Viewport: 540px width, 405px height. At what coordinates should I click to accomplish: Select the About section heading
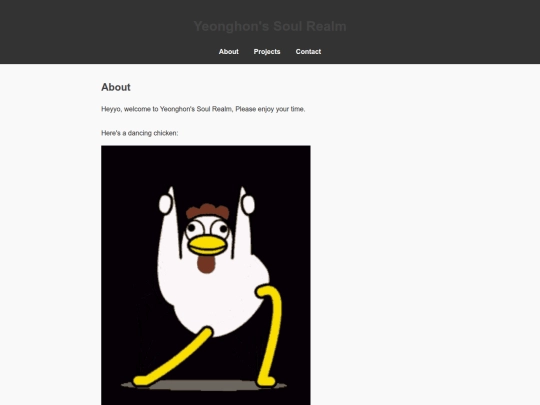click(x=116, y=87)
